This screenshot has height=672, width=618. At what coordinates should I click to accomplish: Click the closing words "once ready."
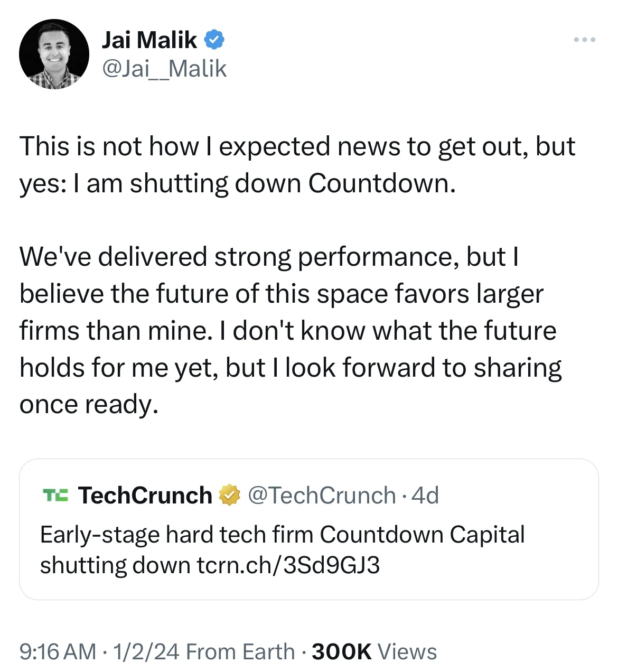pyautogui.click(x=89, y=404)
